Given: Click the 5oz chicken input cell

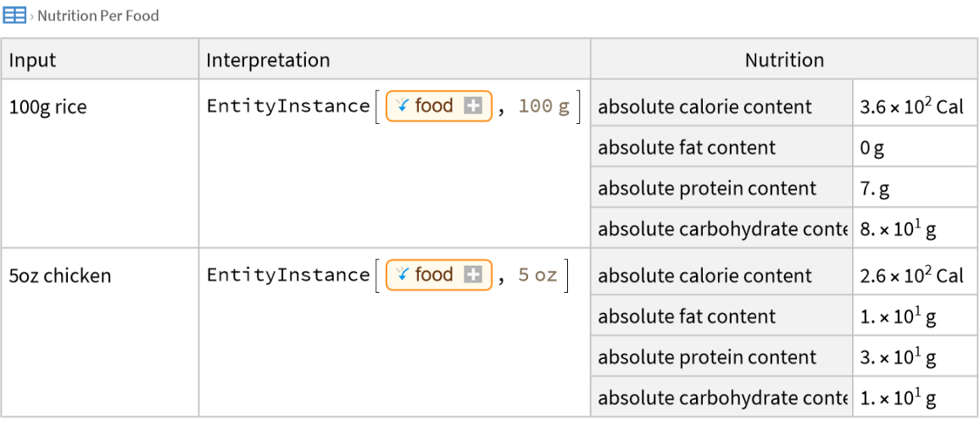Looking at the screenshot, I should pyautogui.click(x=59, y=276).
